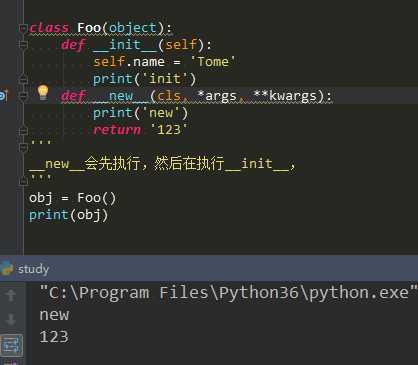Click the '*args' parameter in __new__ definition

[x=217, y=96]
